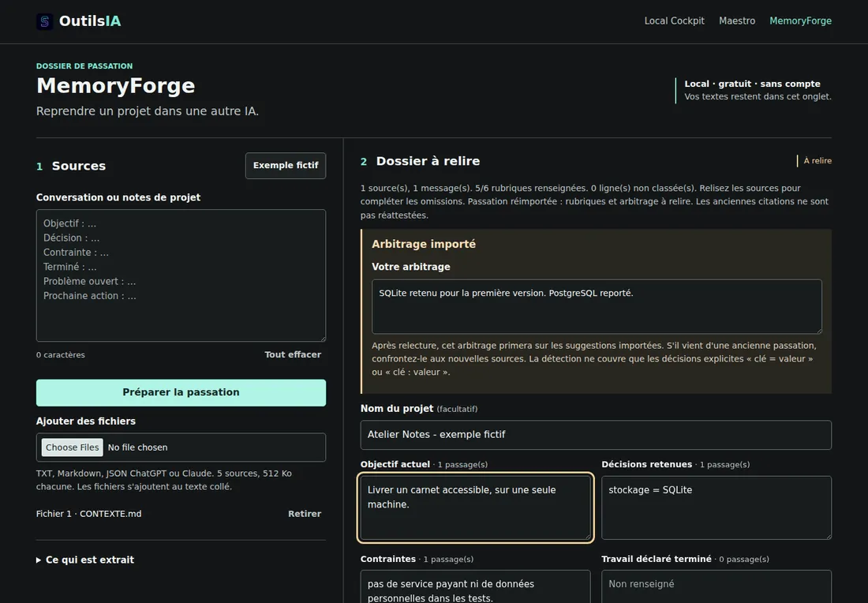Click the MemoryForge page title
The width and height of the screenshot is (868, 603).
(116, 86)
